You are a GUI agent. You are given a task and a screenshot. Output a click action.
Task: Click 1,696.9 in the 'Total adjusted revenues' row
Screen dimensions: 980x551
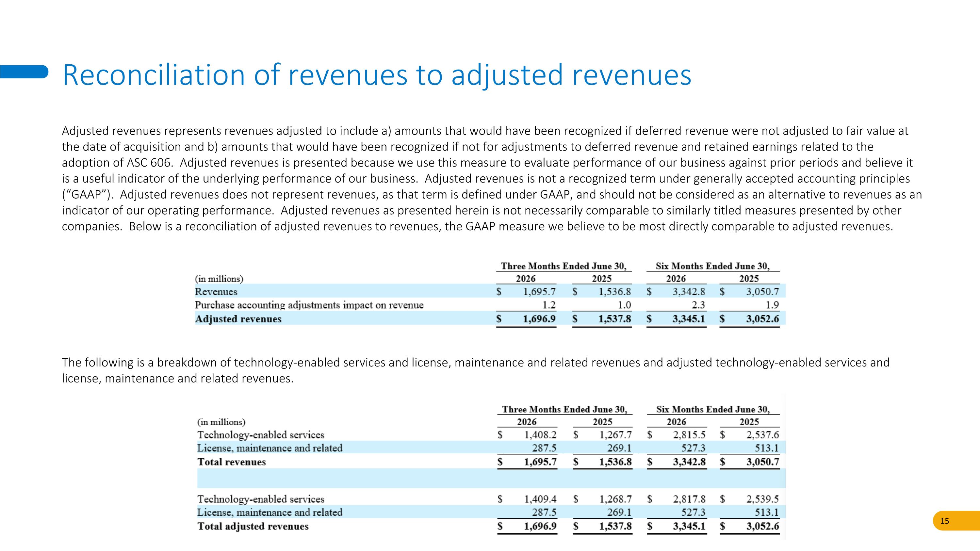point(540,526)
